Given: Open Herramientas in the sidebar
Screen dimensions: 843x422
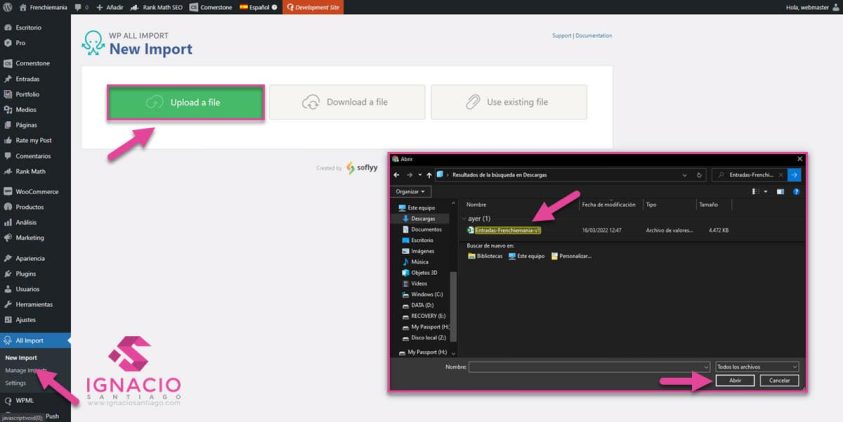Looking at the screenshot, I should coord(35,304).
